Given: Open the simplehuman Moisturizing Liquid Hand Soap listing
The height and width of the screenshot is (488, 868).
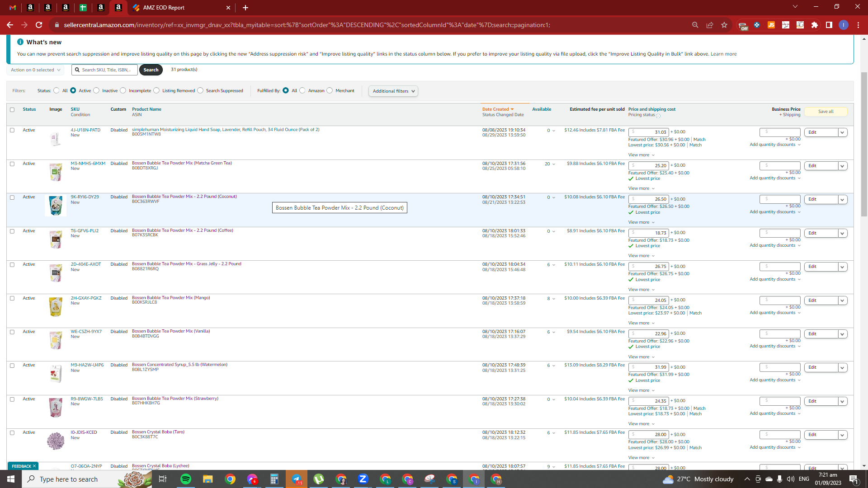Looking at the screenshot, I should click(226, 130).
